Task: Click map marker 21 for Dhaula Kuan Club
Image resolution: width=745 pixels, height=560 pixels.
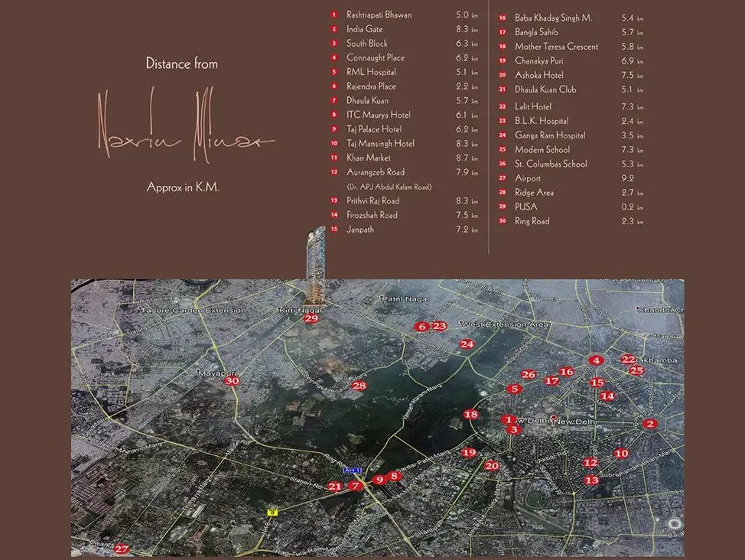Action: [x=335, y=487]
